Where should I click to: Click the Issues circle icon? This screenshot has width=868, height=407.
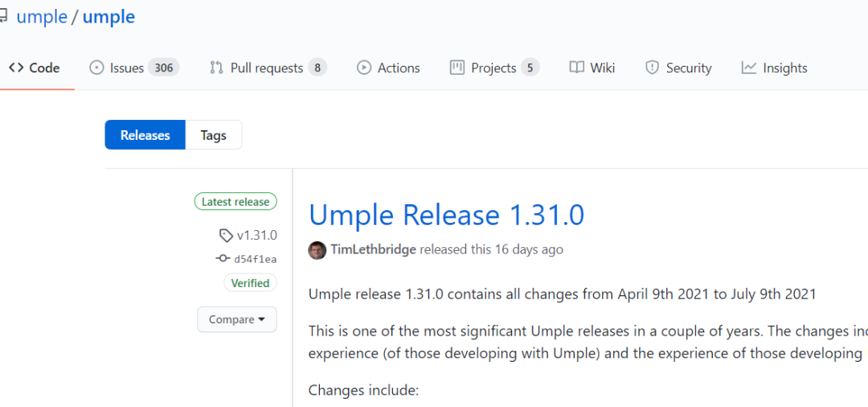96,68
